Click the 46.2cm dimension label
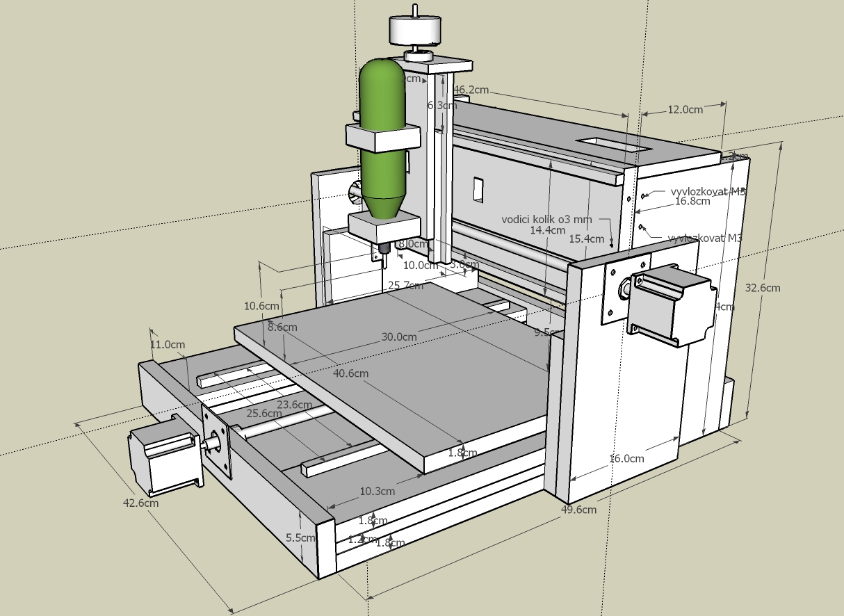The width and height of the screenshot is (844, 616). click(471, 90)
